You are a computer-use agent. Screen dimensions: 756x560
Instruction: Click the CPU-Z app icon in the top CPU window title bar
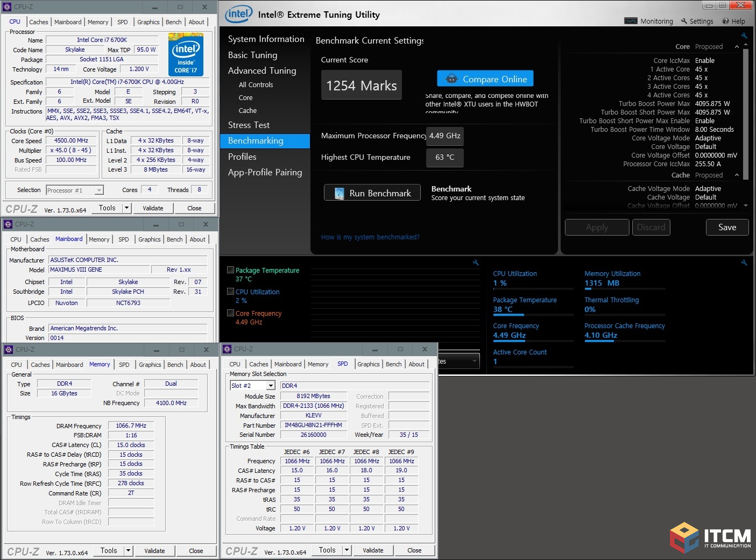click(x=8, y=7)
